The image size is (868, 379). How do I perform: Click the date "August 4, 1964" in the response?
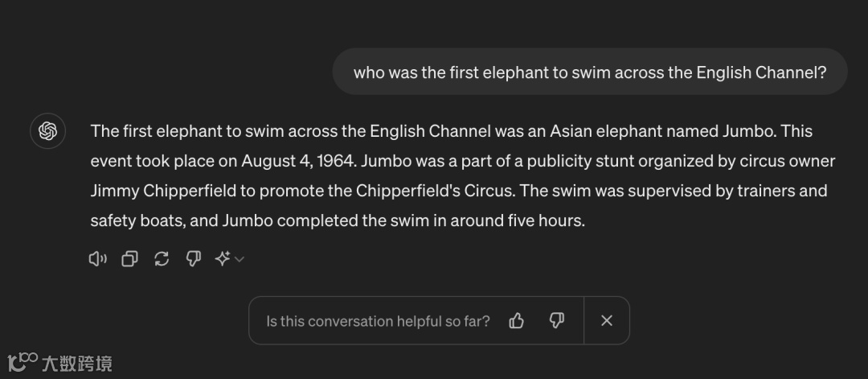297,161
